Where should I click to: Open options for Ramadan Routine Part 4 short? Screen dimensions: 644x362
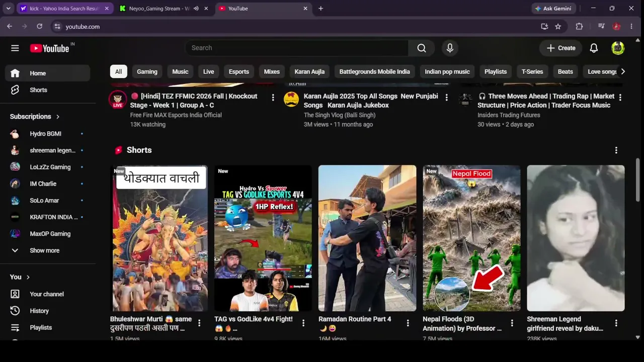point(408,323)
